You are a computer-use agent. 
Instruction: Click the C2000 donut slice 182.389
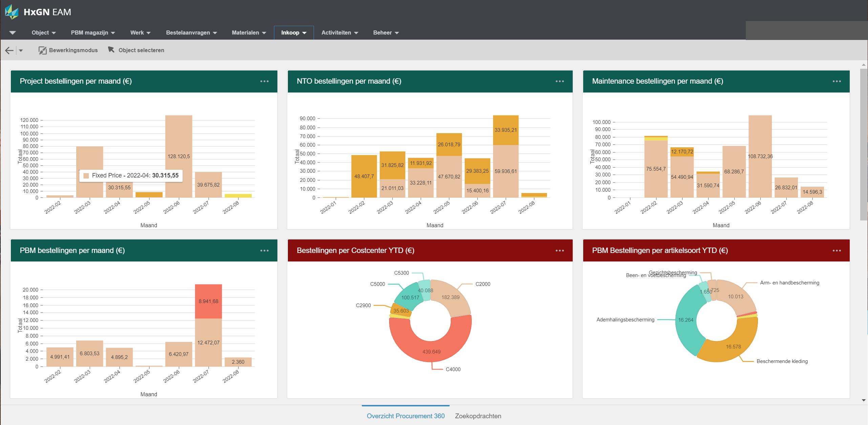tap(450, 297)
